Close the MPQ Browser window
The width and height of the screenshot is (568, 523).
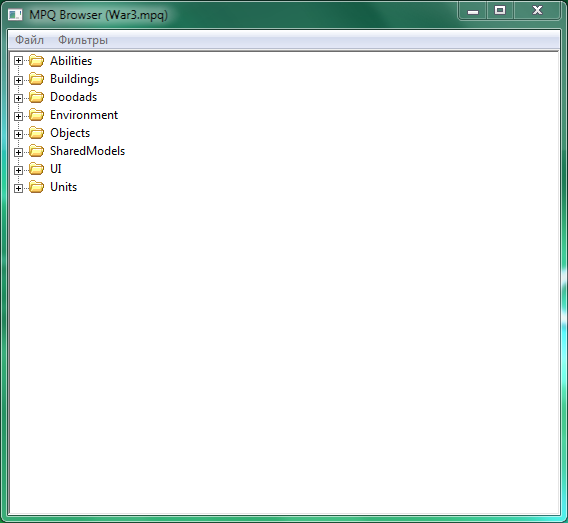click(537, 11)
